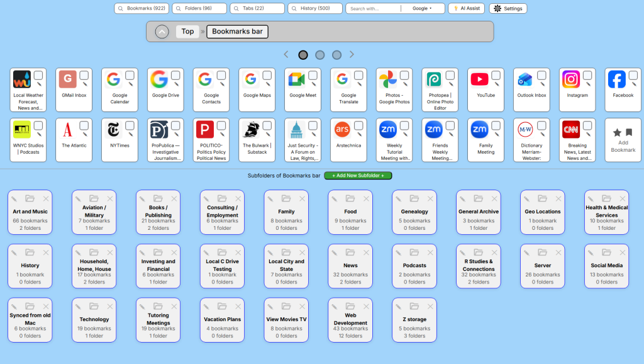Select the History (500) search tab

[x=314, y=9]
